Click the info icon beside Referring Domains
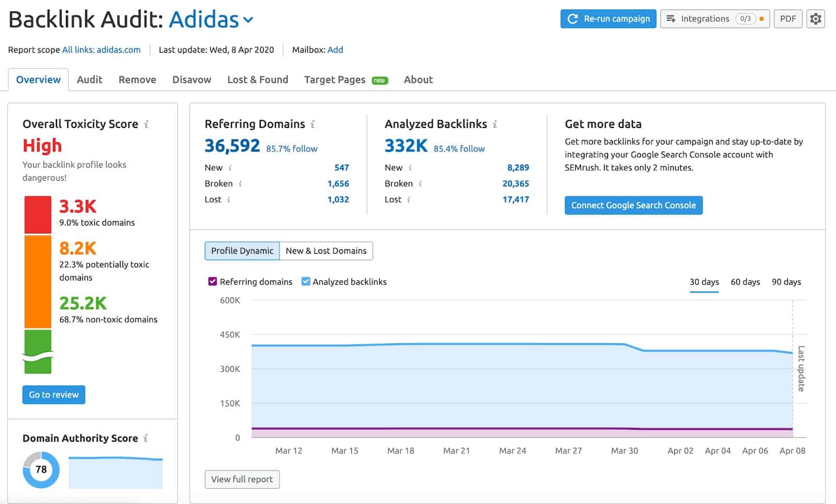Image resolution: width=836 pixels, height=504 pixels. pos(312,124)
